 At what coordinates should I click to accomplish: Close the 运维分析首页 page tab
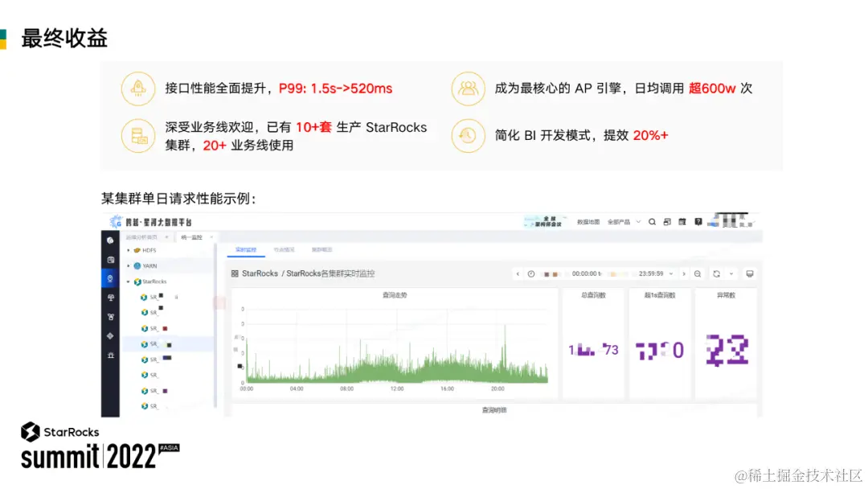pyautogui.click(x=166, y=237)
